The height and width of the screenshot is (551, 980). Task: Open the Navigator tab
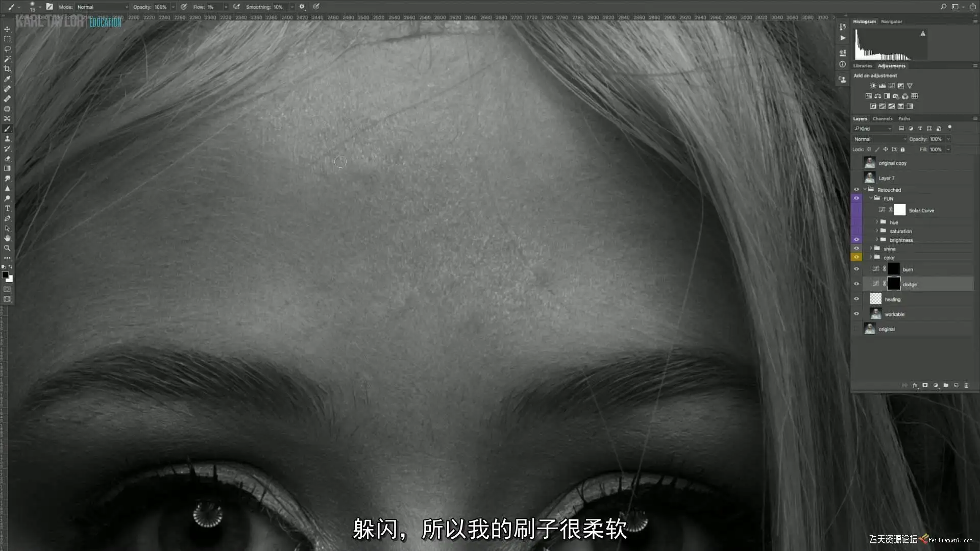click(x=891, y=21)
